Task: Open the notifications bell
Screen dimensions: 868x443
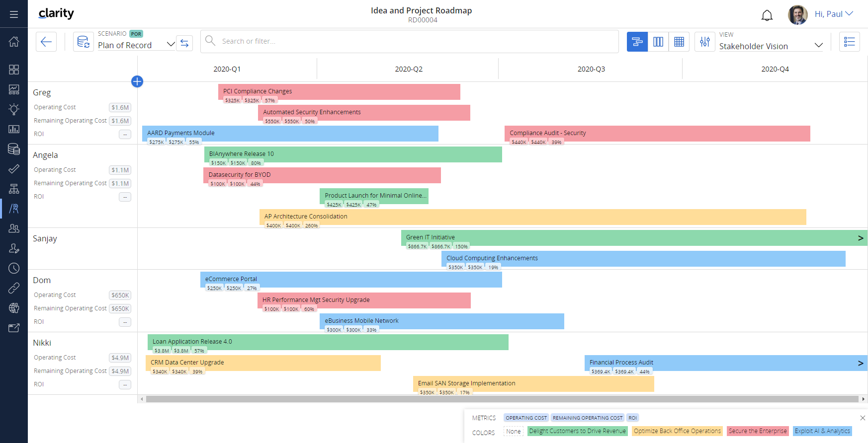Action: tap(767, 15)
